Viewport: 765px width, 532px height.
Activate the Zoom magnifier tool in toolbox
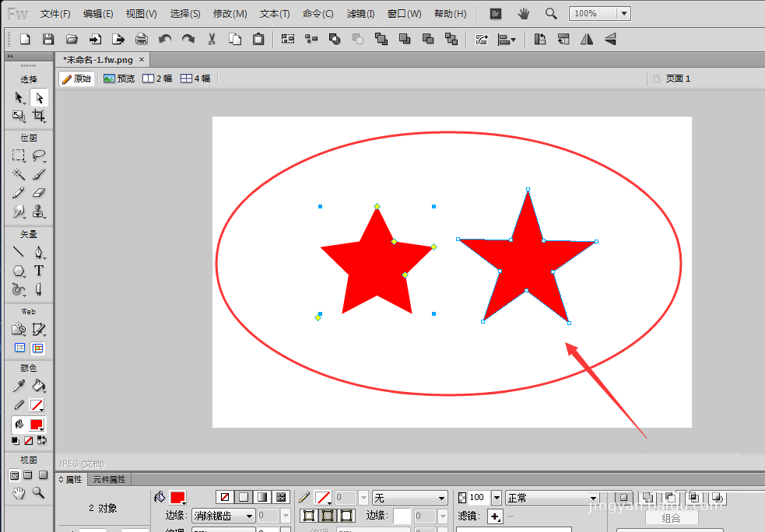pos(39,493)
